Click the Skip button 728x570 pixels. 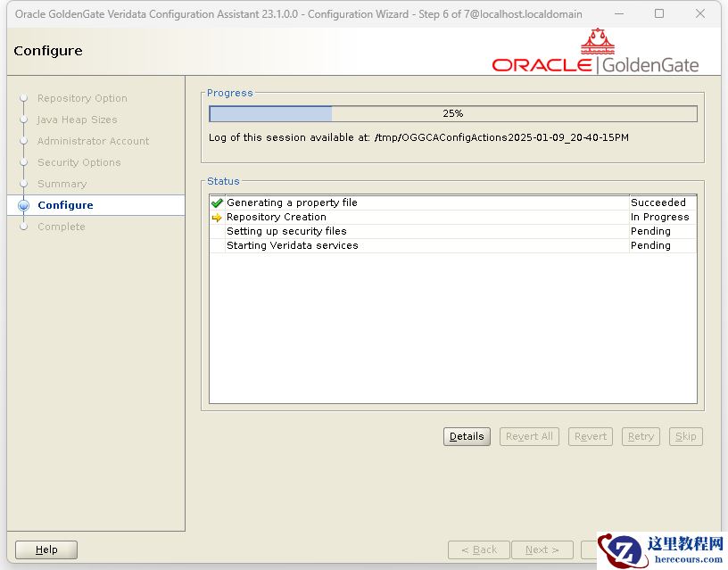pos(686,436)
